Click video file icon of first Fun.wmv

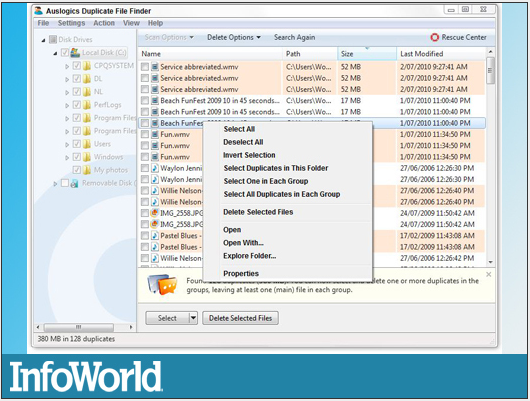click(x=155, y=135)
